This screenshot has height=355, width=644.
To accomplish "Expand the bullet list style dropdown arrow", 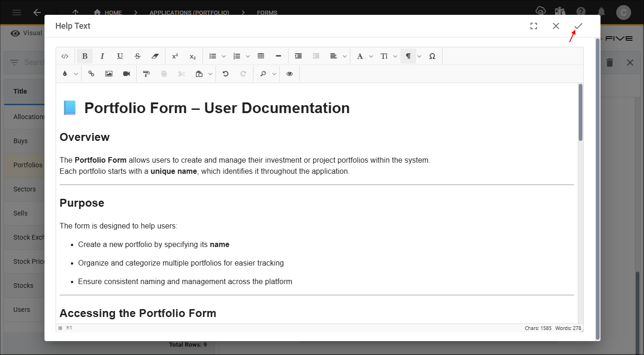I will click(224, 56).
